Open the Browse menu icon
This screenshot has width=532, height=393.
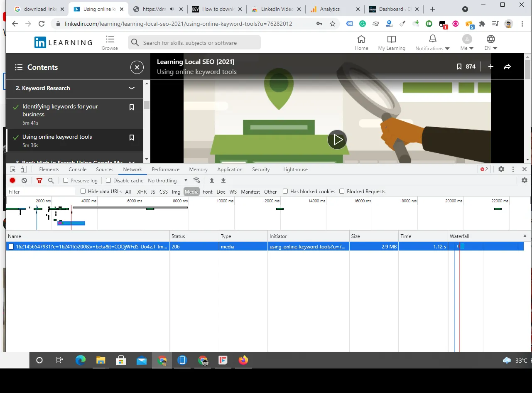point(110,42)
